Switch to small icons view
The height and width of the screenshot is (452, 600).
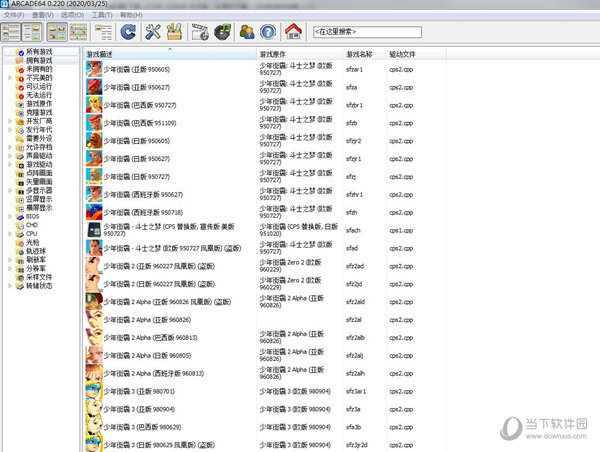[78, 32]
